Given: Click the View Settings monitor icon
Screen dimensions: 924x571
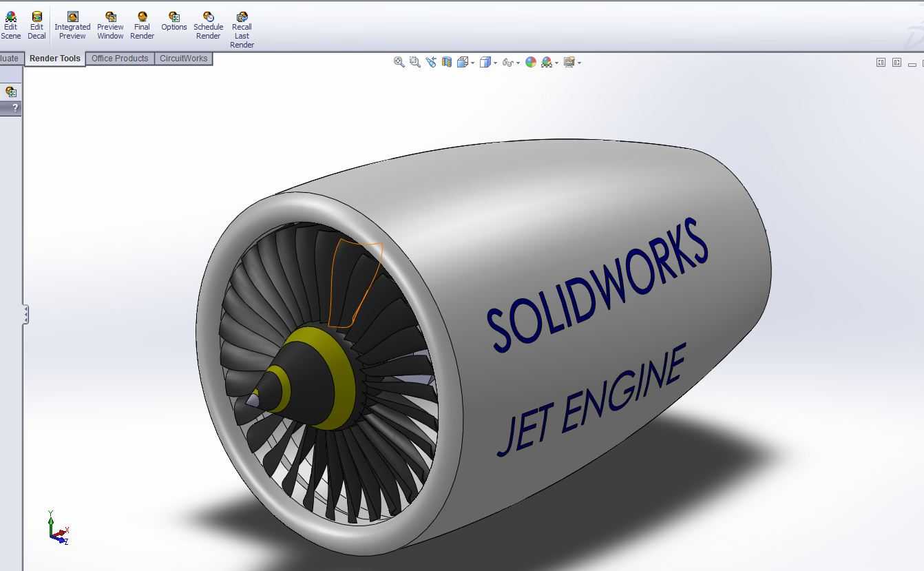Looking at the screenshot, I should click(x=569, y=62).
